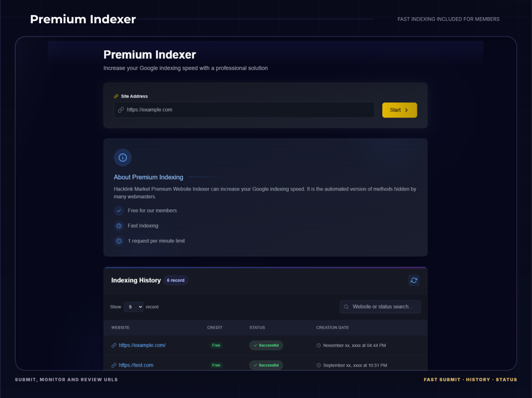Click the top-left Premium Indexer banner title
Viewport: 532px width, 398px height.
pyautogui.click(x=83, y=19)
